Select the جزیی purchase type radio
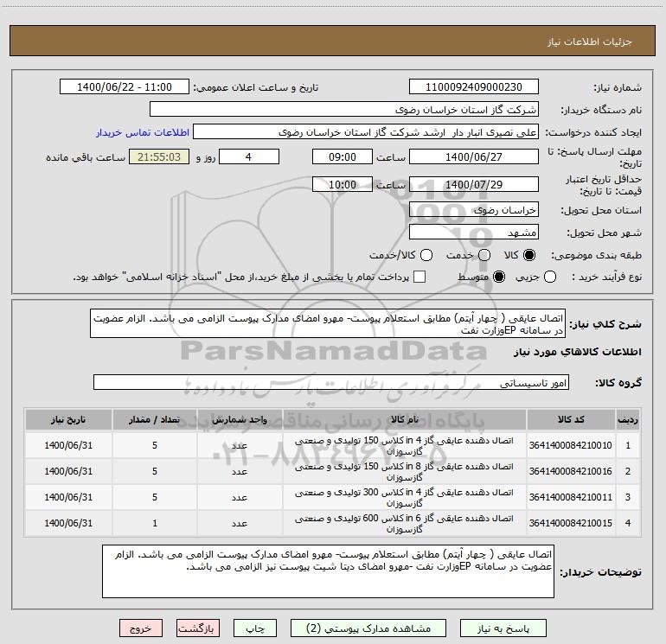 click(x=549, y=277)
